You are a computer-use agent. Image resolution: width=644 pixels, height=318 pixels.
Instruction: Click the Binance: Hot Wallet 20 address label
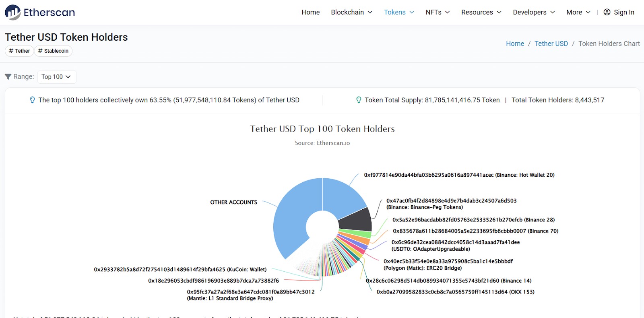pos(459,175)
